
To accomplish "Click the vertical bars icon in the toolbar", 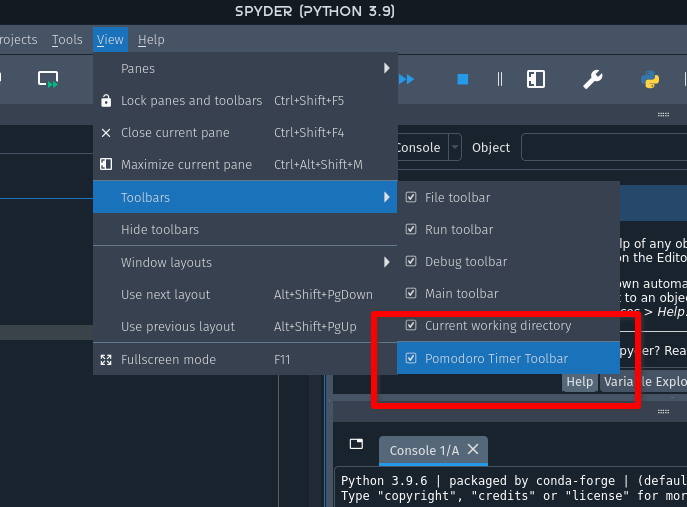I will (500, 79).
